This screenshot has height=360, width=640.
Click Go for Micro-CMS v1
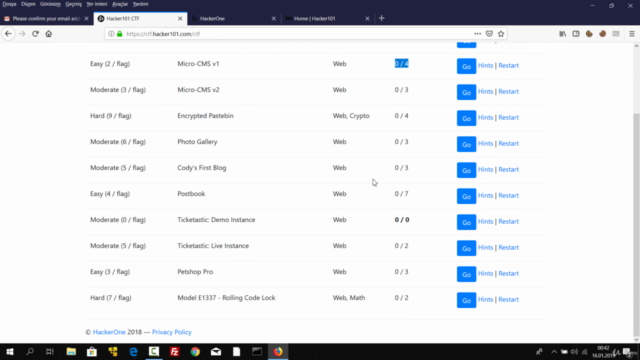point(466,66)
